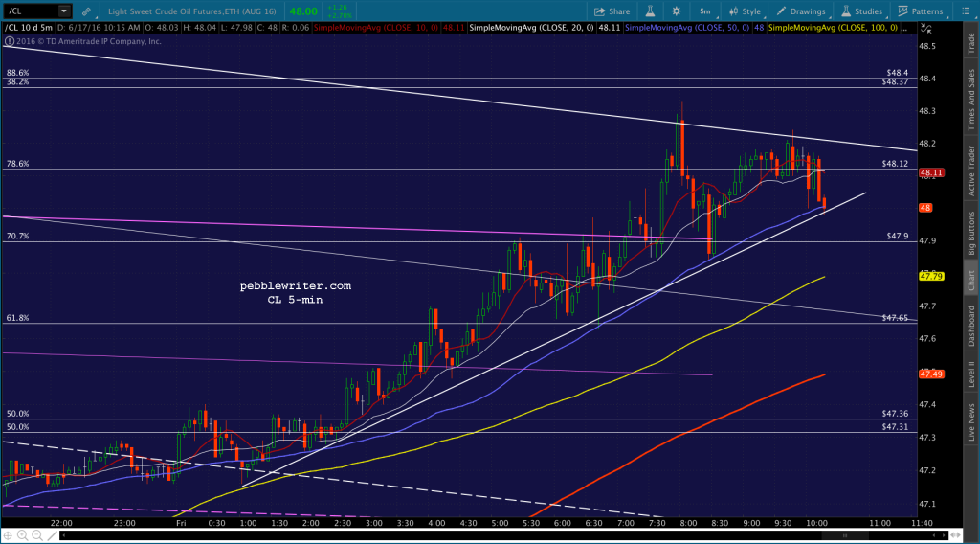Click the $48.37 price level label
The width and height of the screenshot is (980, 544).
click(x=895, y=82)
